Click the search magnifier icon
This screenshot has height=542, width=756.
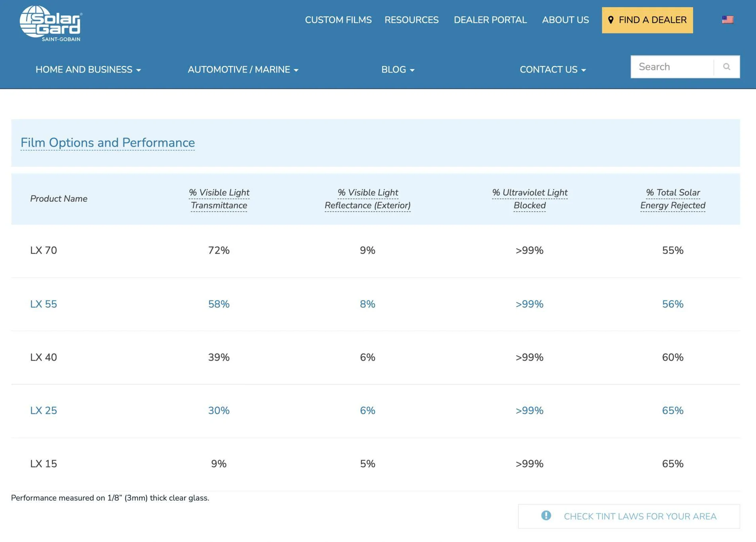[727, 67]
